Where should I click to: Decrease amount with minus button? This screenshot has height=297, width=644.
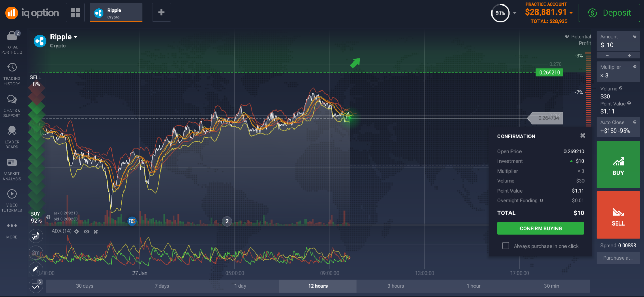click(x=607, y=55)
